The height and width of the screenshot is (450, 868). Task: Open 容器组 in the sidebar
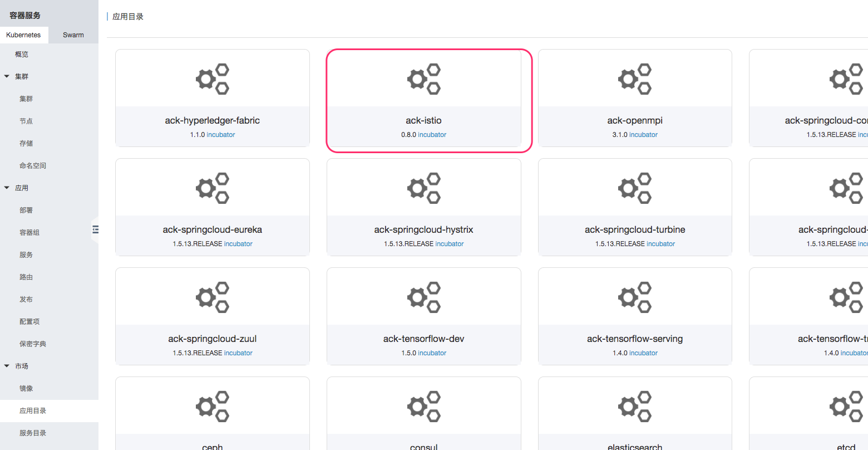29,232
